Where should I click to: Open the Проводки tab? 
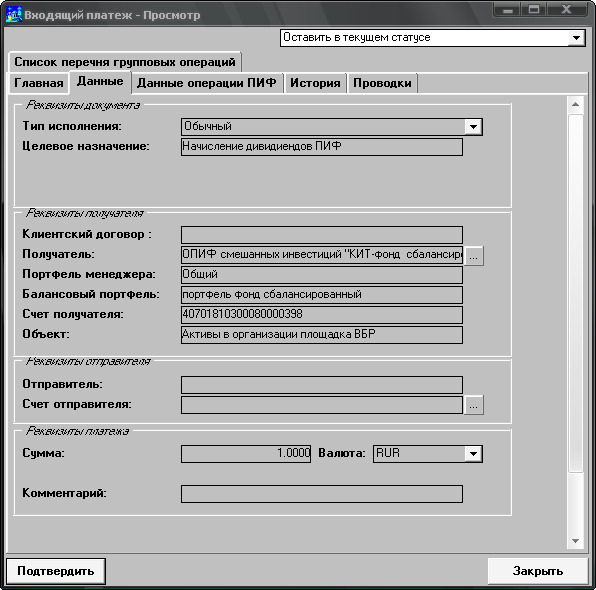click(382, 83)
